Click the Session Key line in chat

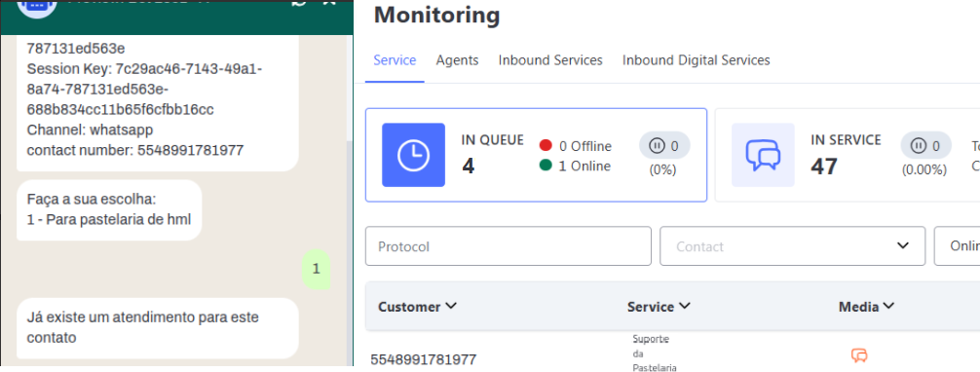point(144,89)
